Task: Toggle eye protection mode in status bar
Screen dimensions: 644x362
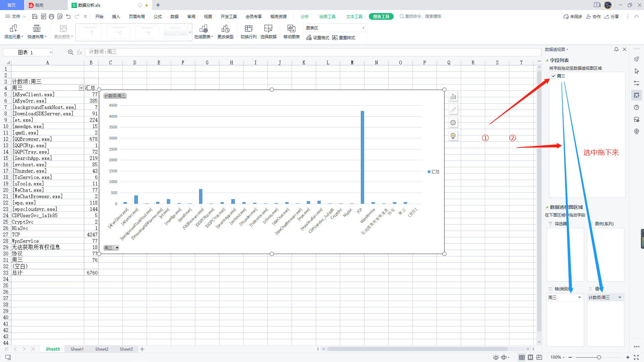Action: point(496,357)
